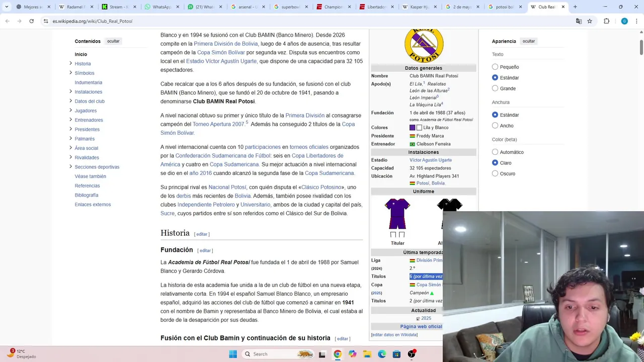Open Nacional Potosí article link
The height and width of the screenshot is (362, 644).
(x=227, y=187)
